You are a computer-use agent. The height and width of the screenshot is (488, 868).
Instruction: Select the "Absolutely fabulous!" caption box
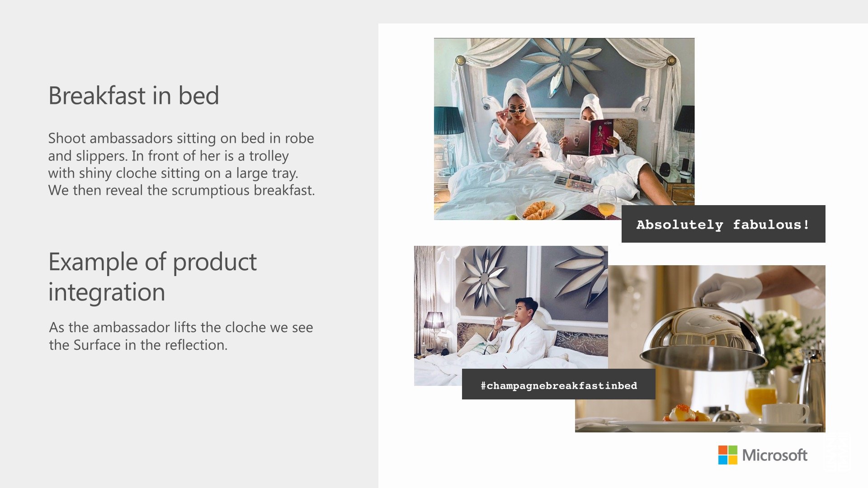[723, 224]
